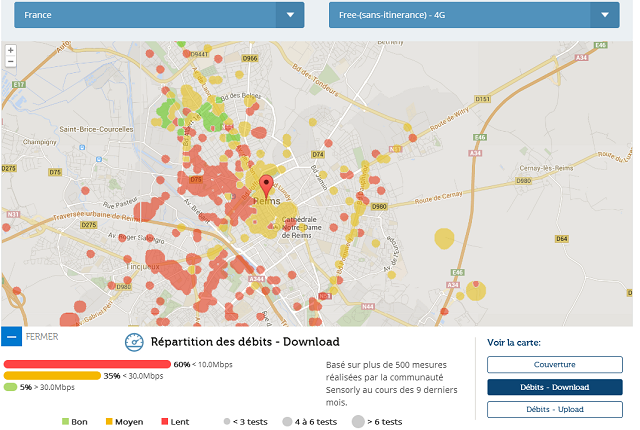Collapse the panel using the FERMER label

(x=42, y=337)
